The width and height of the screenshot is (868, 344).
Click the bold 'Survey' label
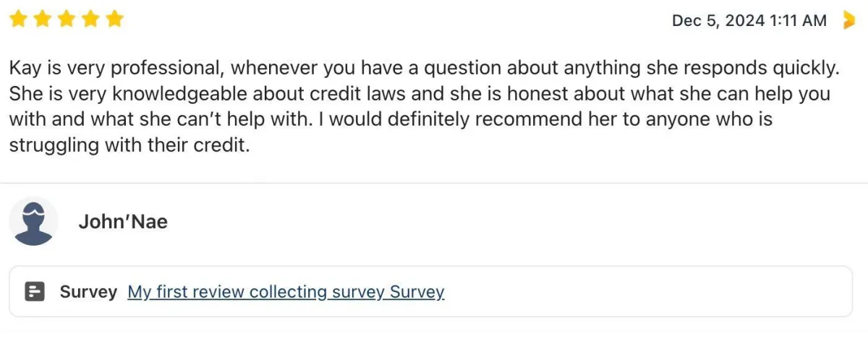click(88, 292)
